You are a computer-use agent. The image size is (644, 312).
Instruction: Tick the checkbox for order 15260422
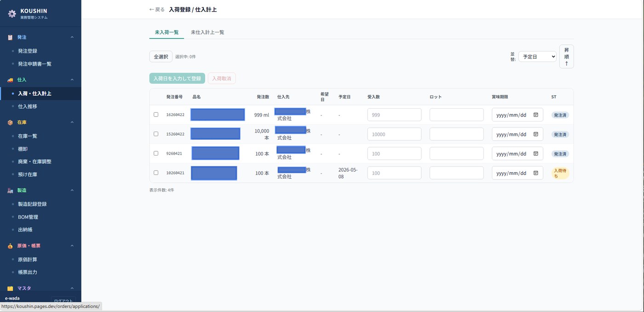point(156,134)
